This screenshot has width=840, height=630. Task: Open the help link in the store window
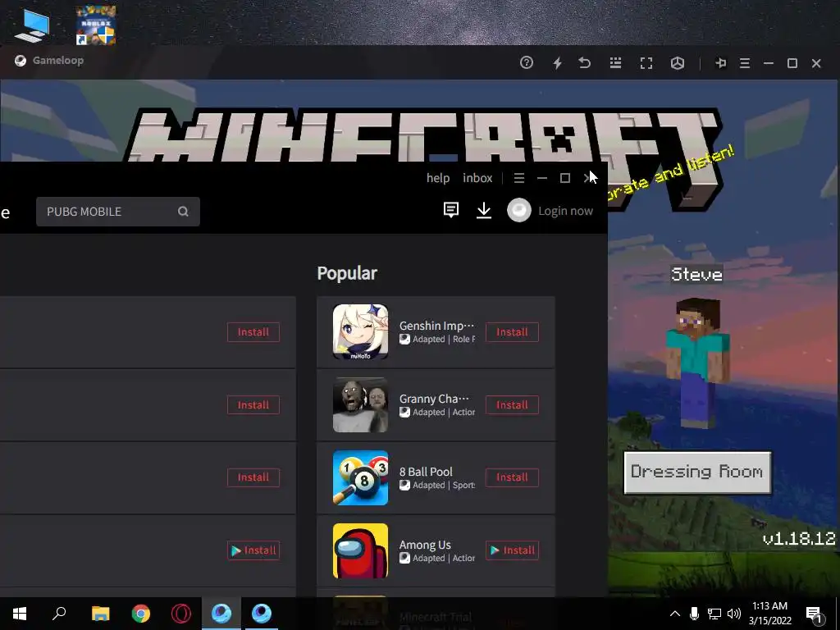pyautogui.click(x=438, y=178)
